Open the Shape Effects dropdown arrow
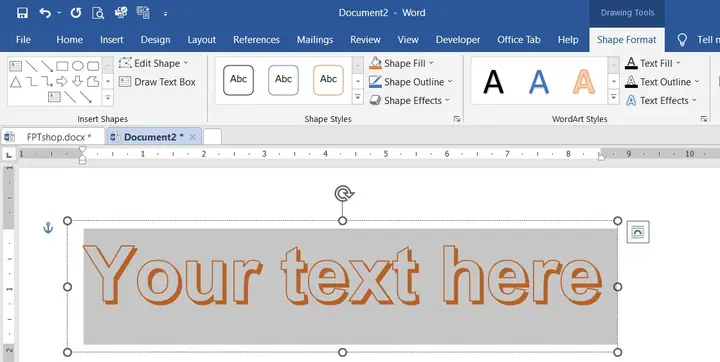This screenshot has width=720, height=362. (x=447, y=100)
